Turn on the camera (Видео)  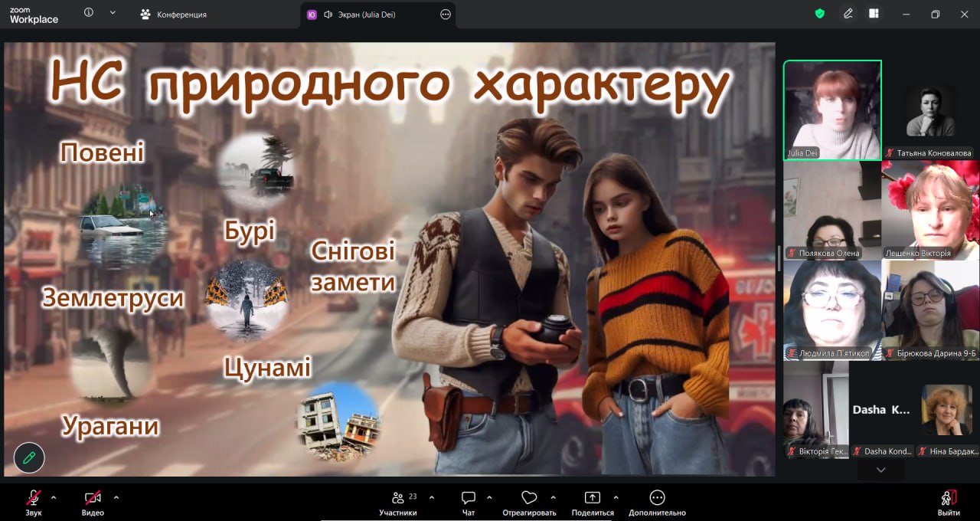point(93,498)
